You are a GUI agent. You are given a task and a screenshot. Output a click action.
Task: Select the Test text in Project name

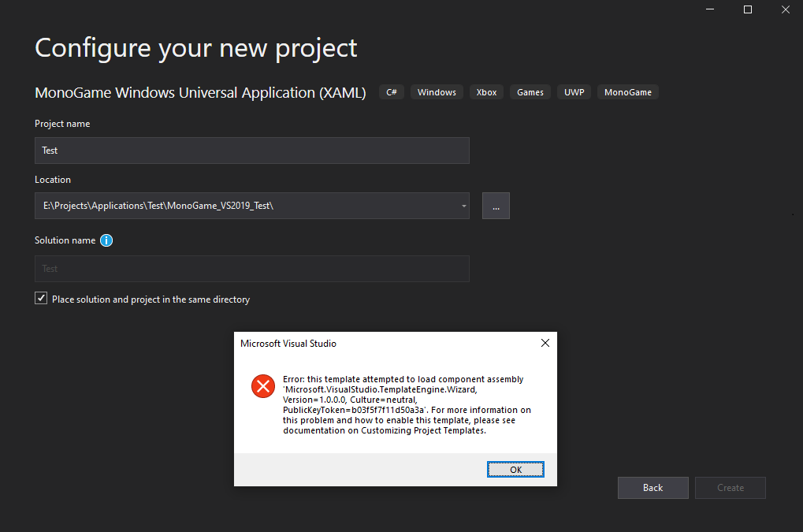(49, 150)
